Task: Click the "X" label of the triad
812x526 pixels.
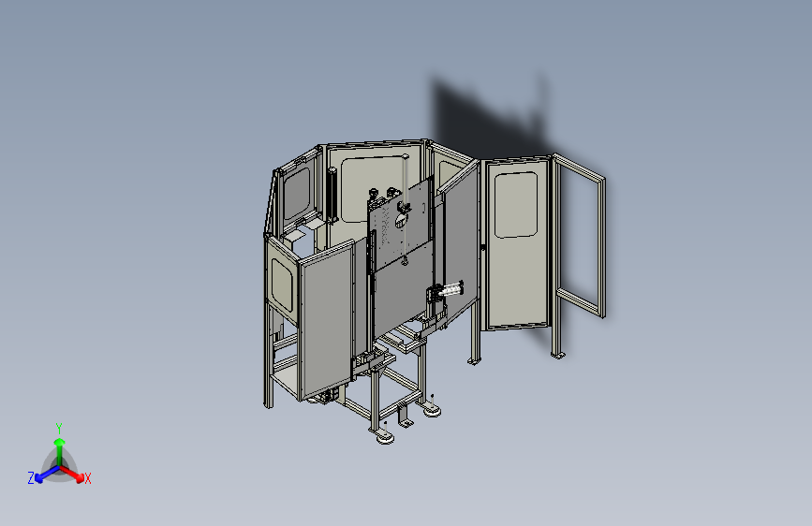Action: (88, 478)
